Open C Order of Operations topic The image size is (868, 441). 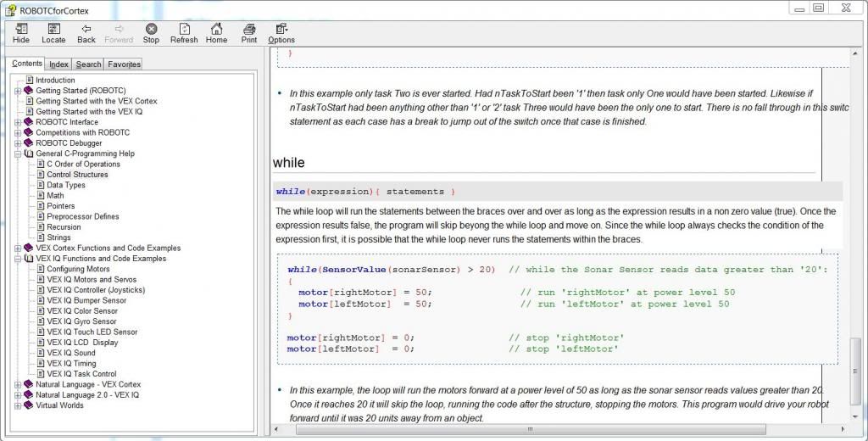[x=84, y=164]
